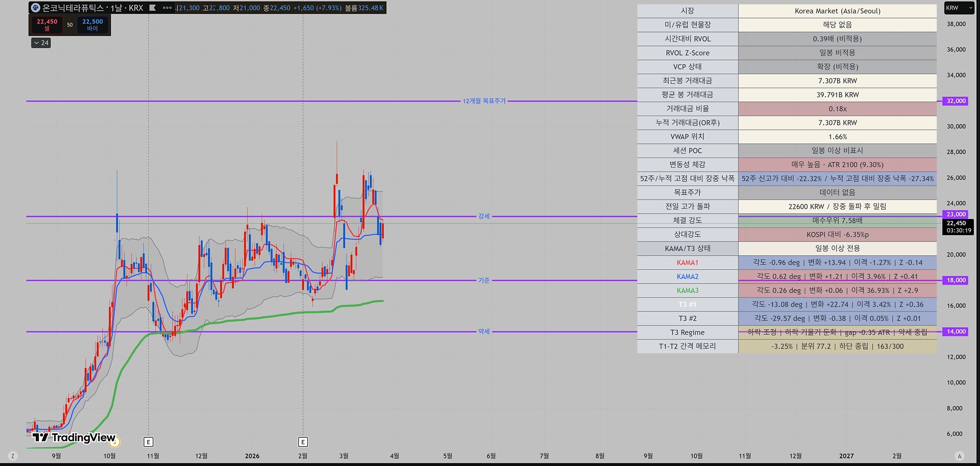The height and width of the screenshot is (466, 980).
Task: Click the 2027 year label on time axis
Action: [x=846, y=456]
